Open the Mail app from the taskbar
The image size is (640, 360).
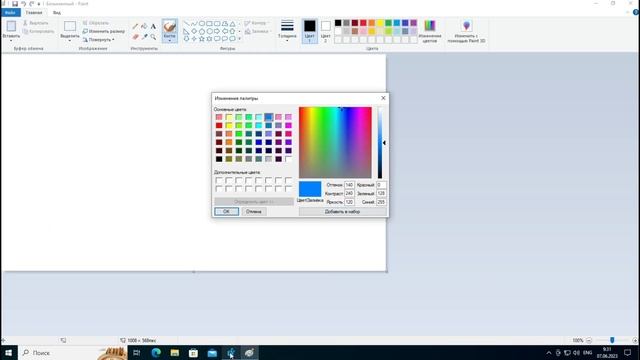[x=212, y=353]
